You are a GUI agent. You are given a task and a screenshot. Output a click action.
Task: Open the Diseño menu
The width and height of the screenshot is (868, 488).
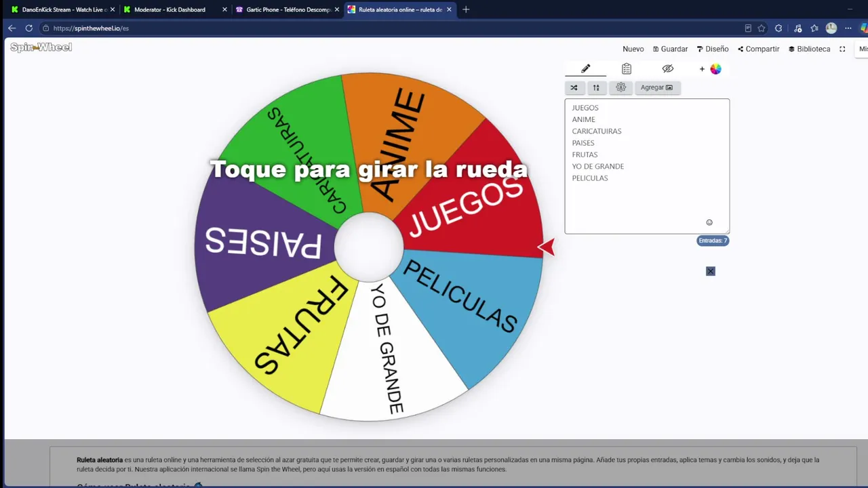tap(713, 49)
